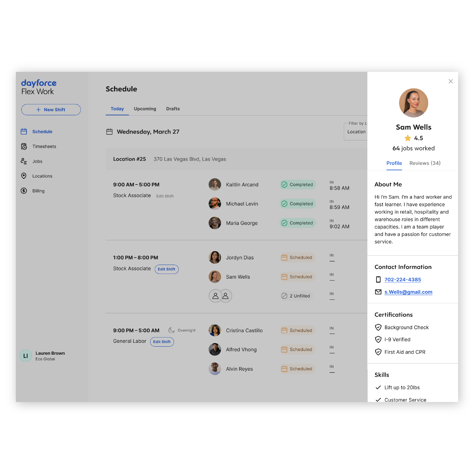Click Sam Wells's name in the shift list
This screenshot has width=476, height=476.
point(238,277)
